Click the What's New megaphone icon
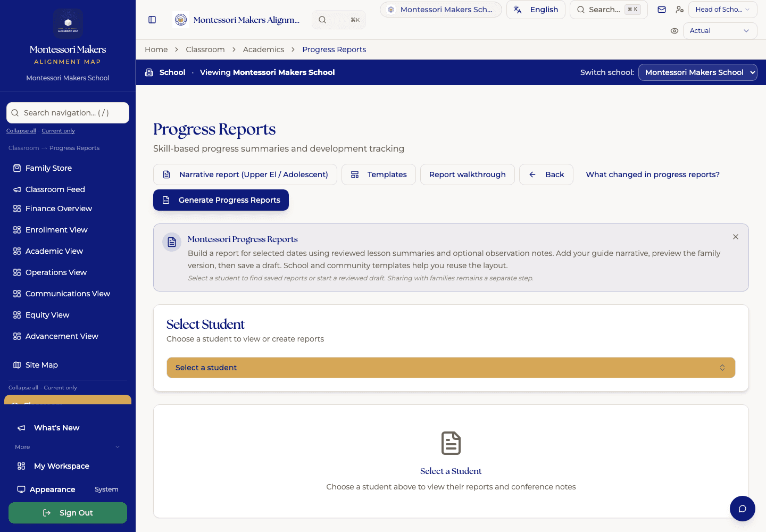Screen dimensions: 766x532 [21, 428]
